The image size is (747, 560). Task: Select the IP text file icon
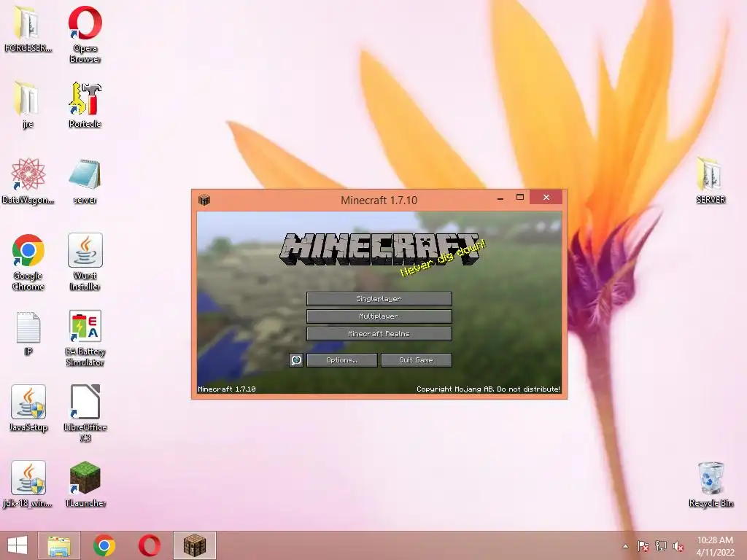28,333
